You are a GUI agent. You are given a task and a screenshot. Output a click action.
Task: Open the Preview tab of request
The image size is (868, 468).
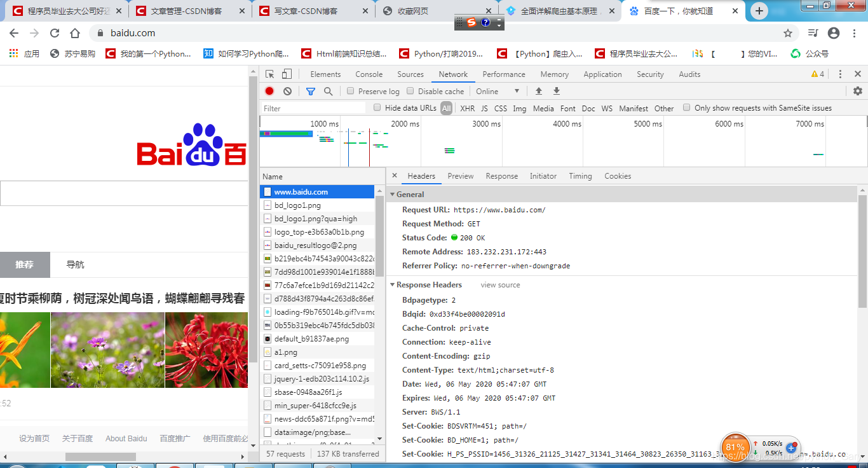click(461, 176)
